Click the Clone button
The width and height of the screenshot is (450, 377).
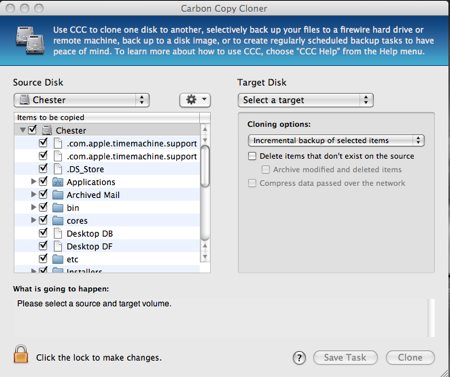tap(410, 358)
